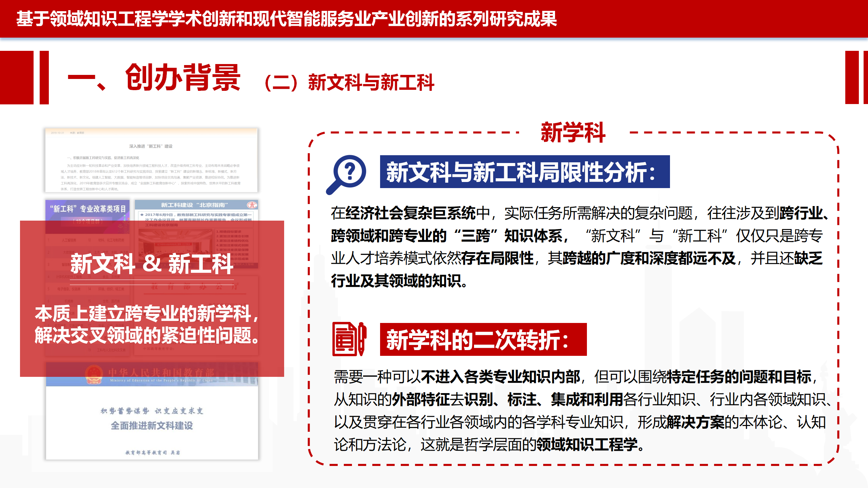Screen dimensions: 868x488
Task: Select the bold phrase 解决方案
Action: [695, 422]
